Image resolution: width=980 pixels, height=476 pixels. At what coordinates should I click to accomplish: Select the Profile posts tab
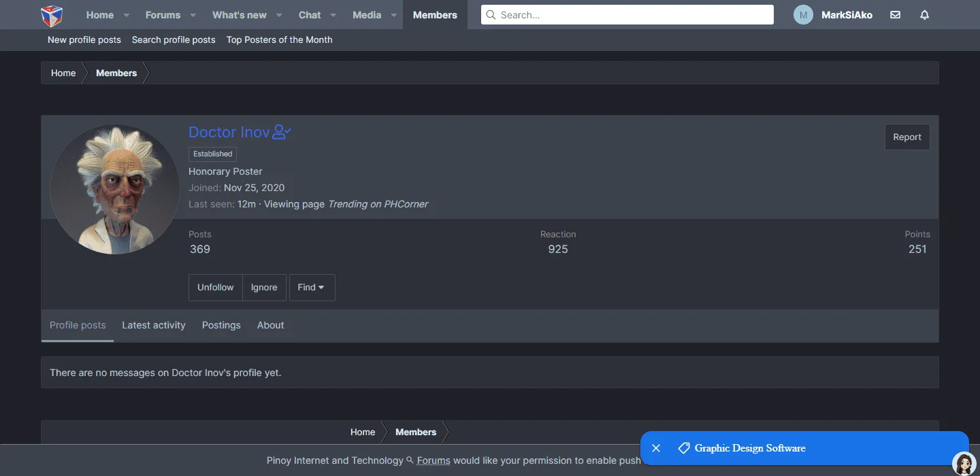coord(78,325)
